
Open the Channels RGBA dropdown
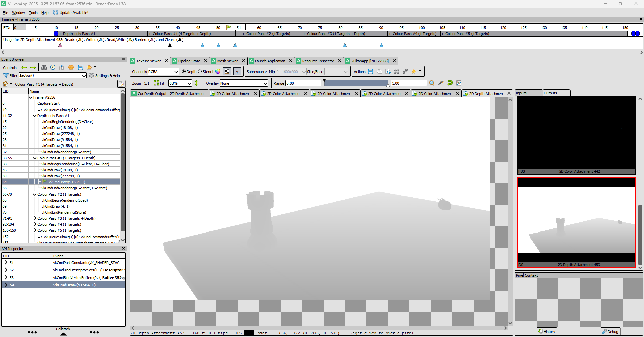click(163, 72)
